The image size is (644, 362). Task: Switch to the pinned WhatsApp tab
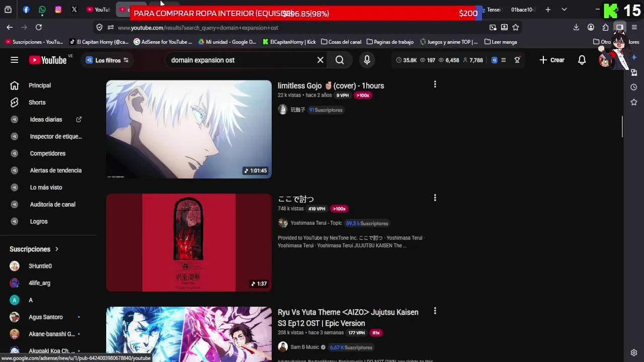pos(42,10)
